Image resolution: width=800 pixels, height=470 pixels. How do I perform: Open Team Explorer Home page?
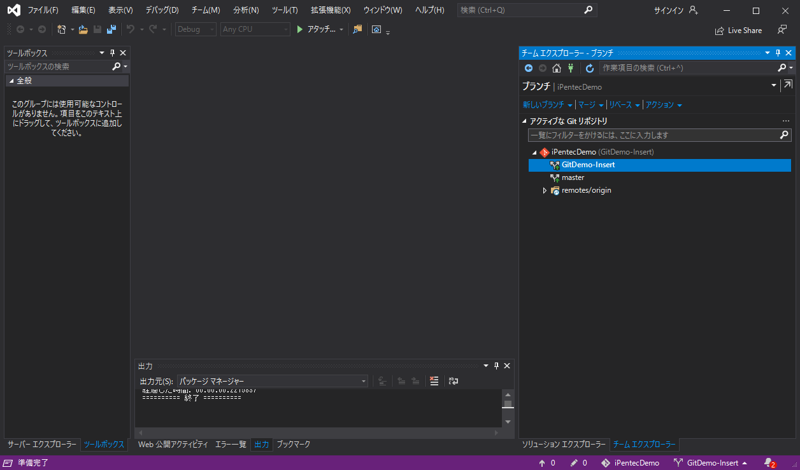(x=557, y=68)
